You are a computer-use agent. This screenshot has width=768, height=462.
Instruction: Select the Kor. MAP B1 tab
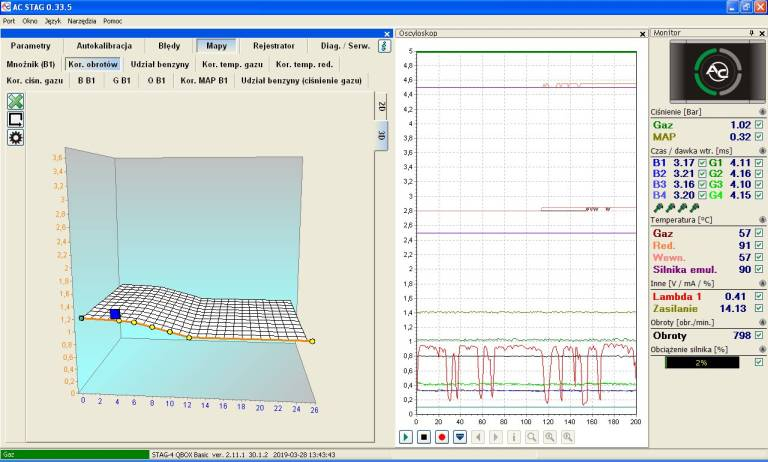[204, 80]
